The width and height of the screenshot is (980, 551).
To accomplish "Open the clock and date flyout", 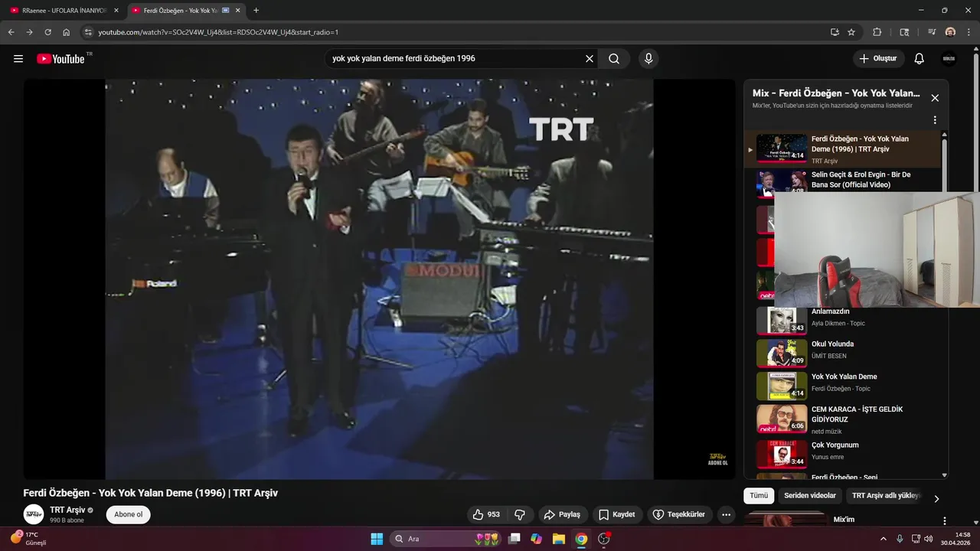I will pos(957,539).
